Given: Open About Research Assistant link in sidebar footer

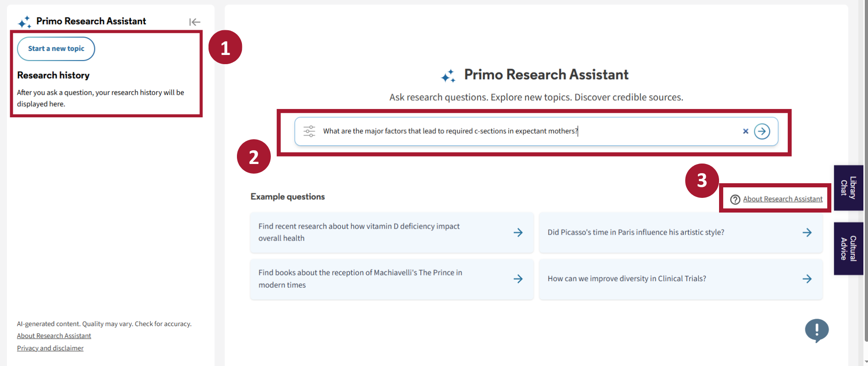Looking at the screenshot, I should point(54,336).
